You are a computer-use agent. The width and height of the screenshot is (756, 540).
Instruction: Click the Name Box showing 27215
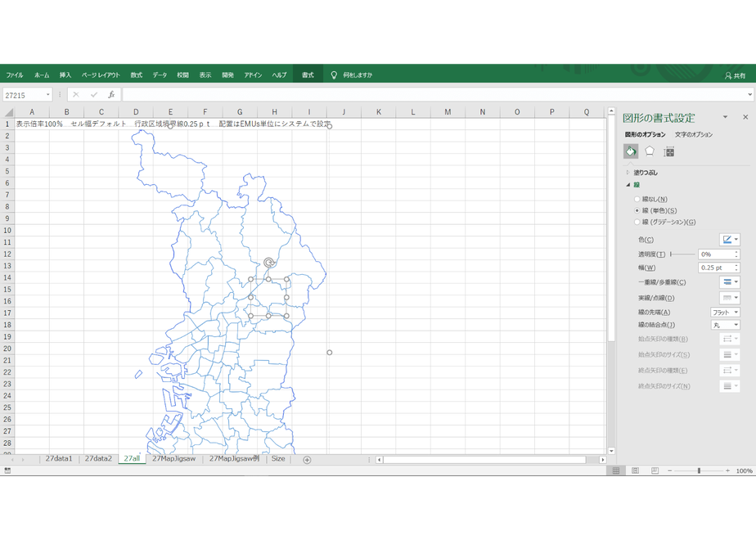[x=24, y=95]
